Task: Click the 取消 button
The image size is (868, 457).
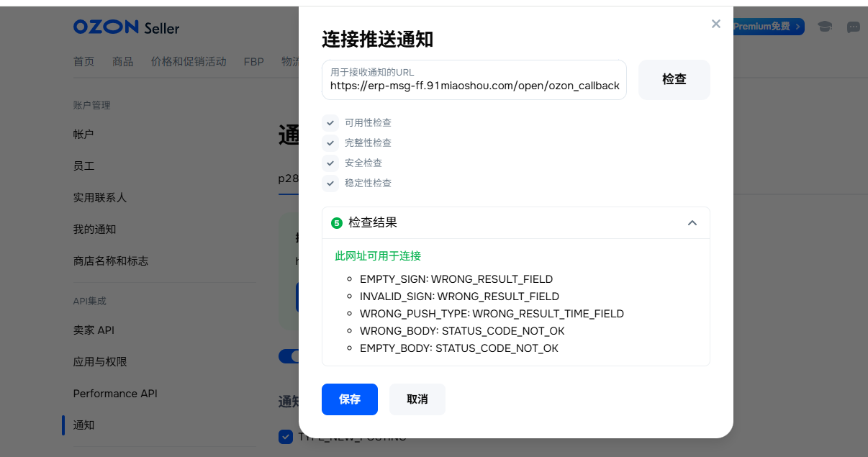Action: point(417,399)
